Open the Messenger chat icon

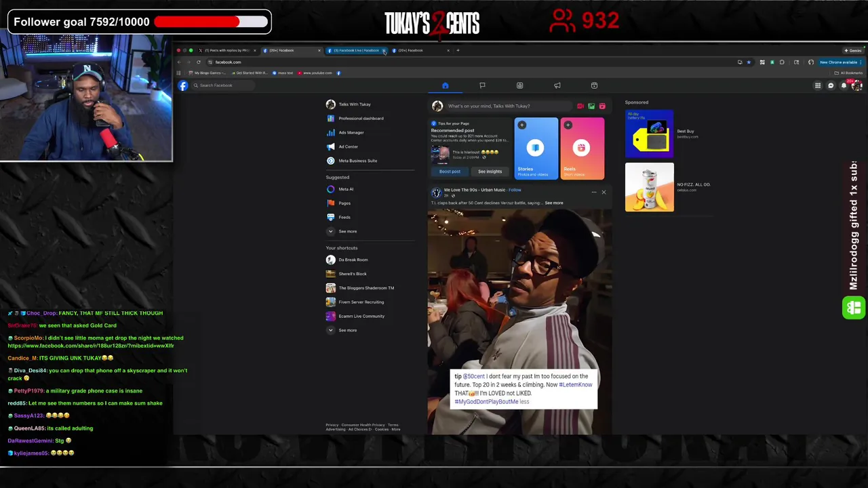click(831, 85)
